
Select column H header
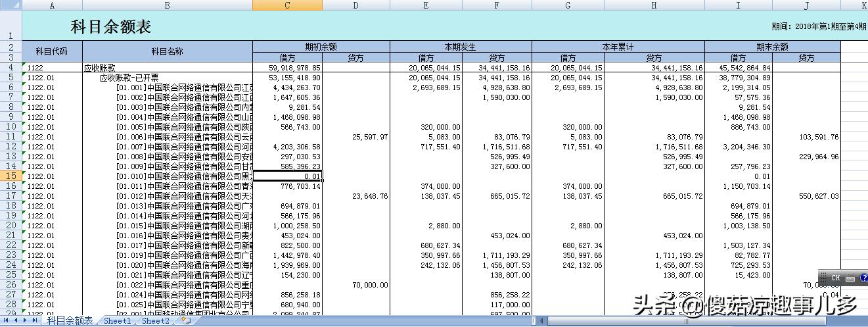click(x=654, y=5)
